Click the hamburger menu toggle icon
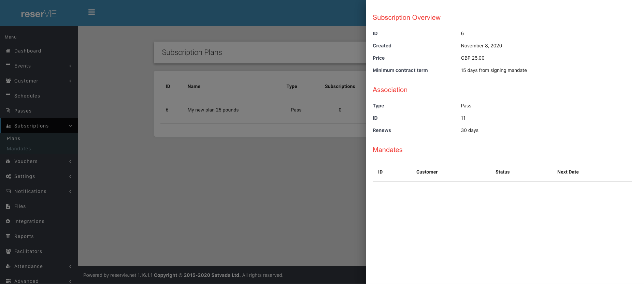Viewport: 644px width, 284px height. pyautogui.click(x=91, y=12)
